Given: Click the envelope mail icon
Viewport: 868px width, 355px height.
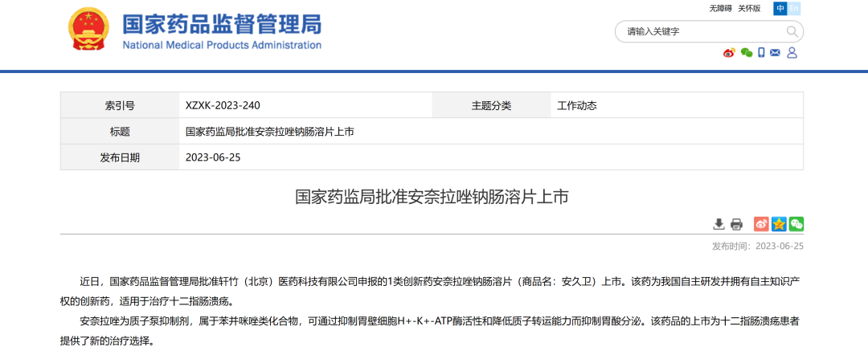Looking at the screenshot, I should (x=775, y=52).
